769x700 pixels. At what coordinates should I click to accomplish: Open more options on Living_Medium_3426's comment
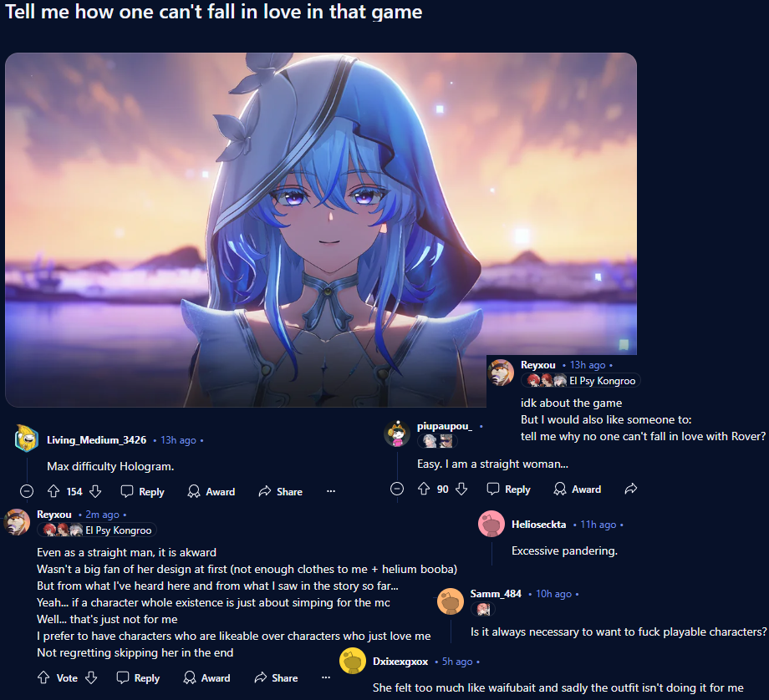[x=331, y=491]
